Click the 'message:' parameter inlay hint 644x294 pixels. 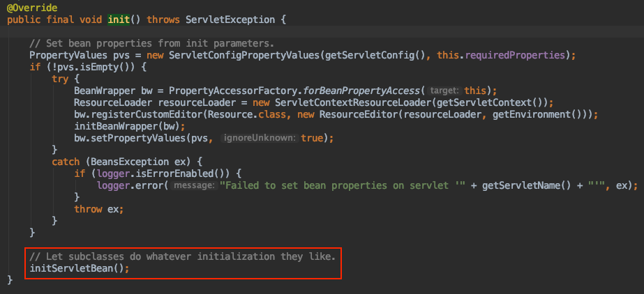194,186
